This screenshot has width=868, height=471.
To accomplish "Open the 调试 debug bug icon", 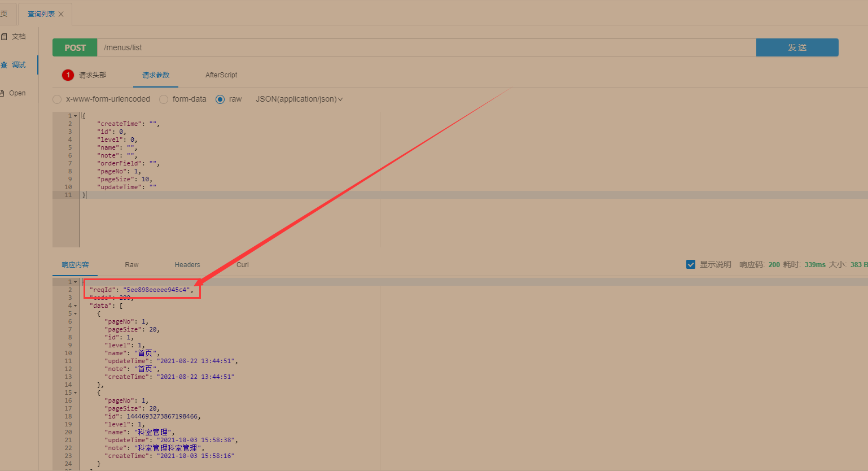I will pyautogui.click(x=4, y=65).
